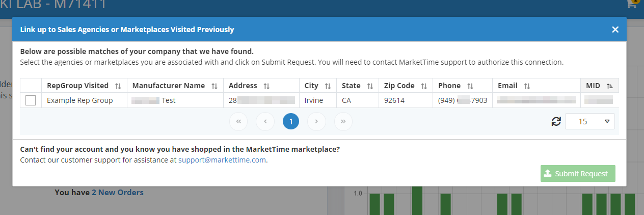Click the phone number ending 7903
644x215 pixels.
(463, 100)
